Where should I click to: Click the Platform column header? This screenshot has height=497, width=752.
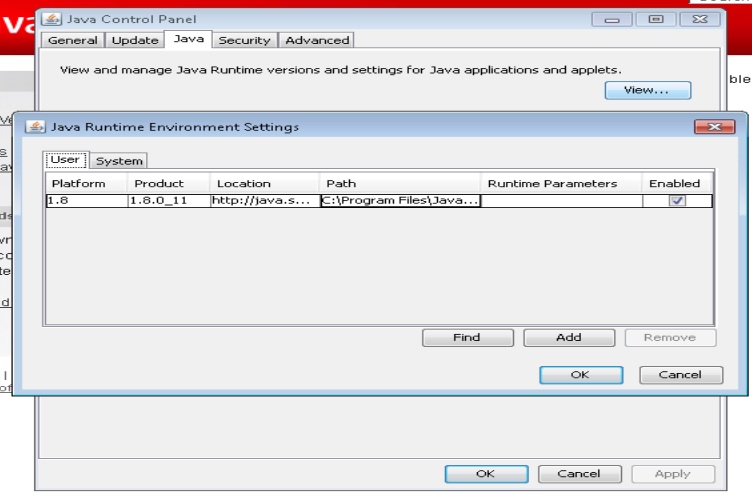pos(87,184)
